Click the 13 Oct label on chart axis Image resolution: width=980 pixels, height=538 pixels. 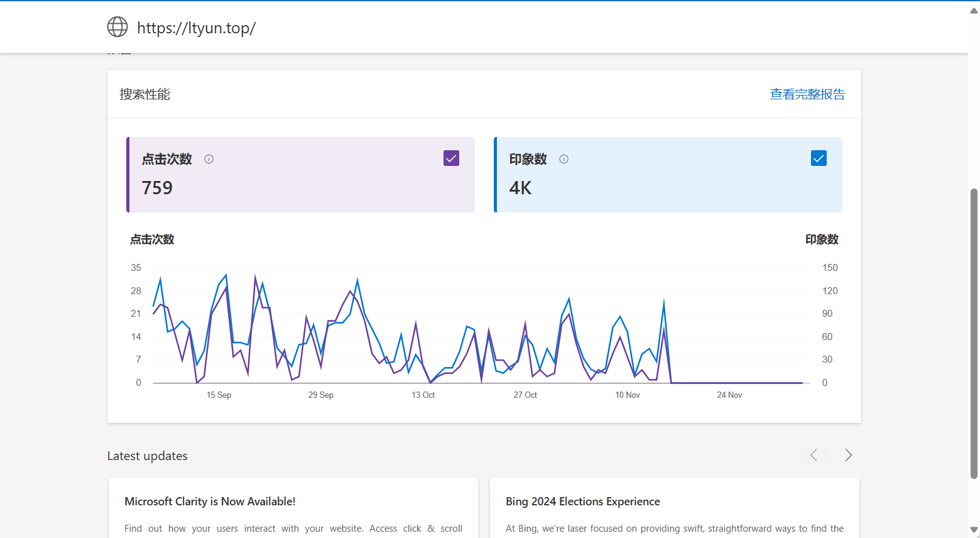coord(423,395)
